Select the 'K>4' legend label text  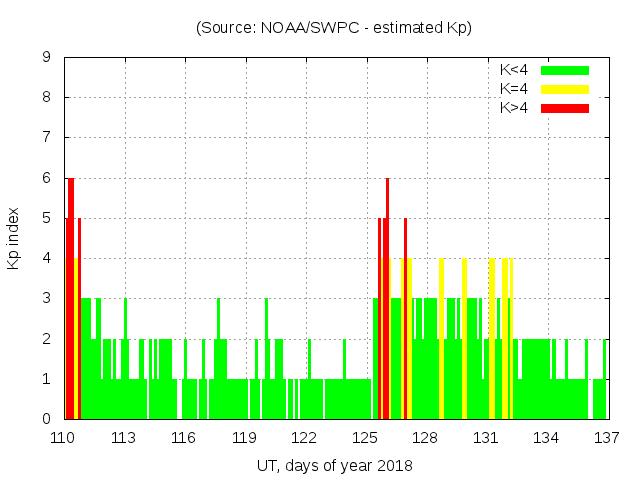(x=514, y=108)
